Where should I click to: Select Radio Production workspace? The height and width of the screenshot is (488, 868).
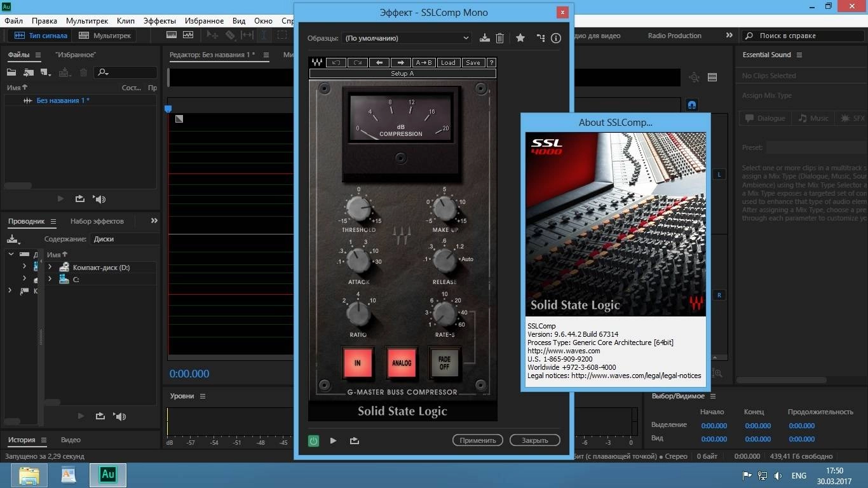(675, 36)
